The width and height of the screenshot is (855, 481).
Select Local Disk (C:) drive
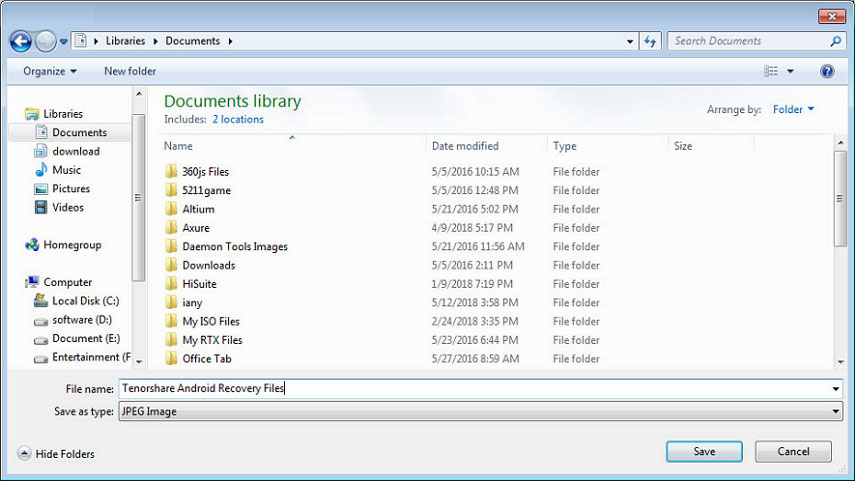click(x=76, y=301)
